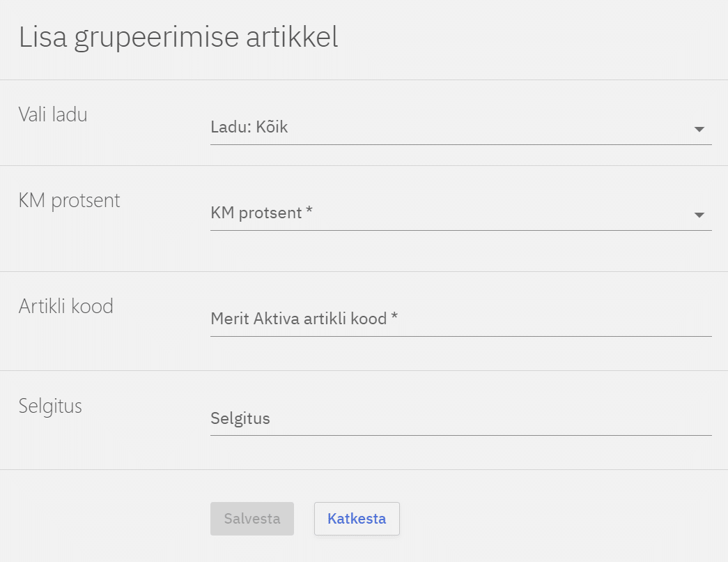This screenshot has height=562, width=728.
Task: Click the word 'artikkel' in the dialog title
Action: tap(292, 38)
